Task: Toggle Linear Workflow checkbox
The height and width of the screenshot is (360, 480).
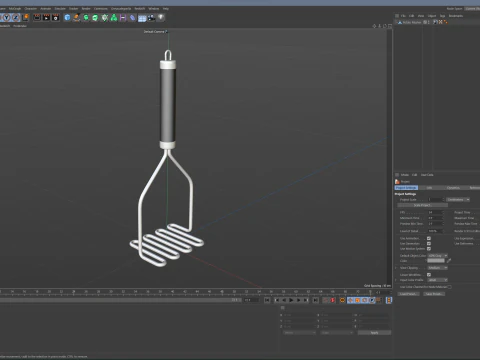Action: (429, 275)
